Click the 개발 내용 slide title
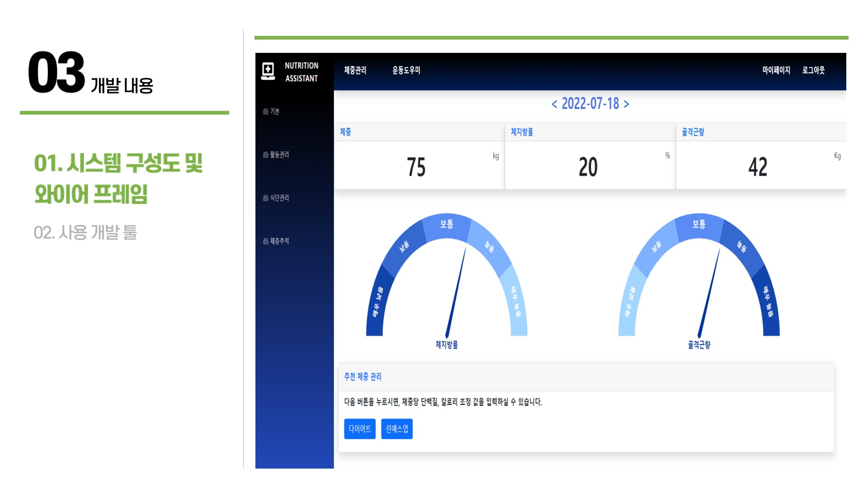Viewport: 868px width, 488px height. 122,85
